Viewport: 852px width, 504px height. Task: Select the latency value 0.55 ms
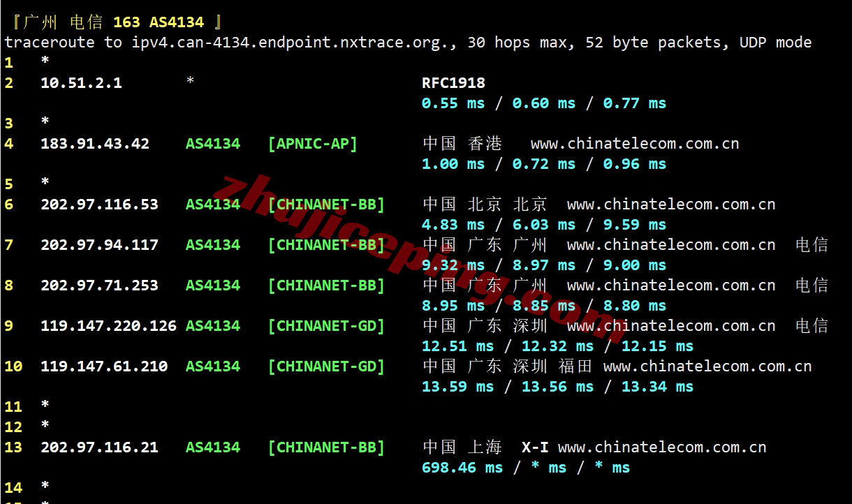(x=453, y=103)
